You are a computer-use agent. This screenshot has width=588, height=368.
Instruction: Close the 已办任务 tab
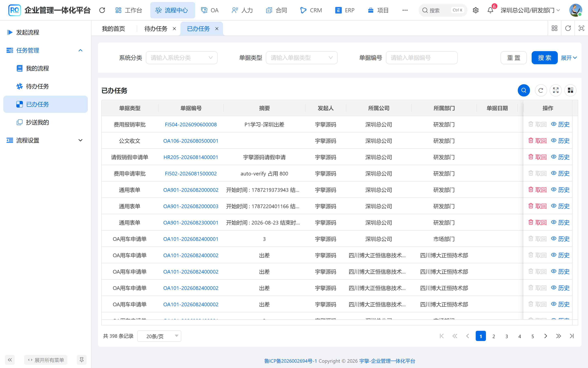(x=217, y=29)
